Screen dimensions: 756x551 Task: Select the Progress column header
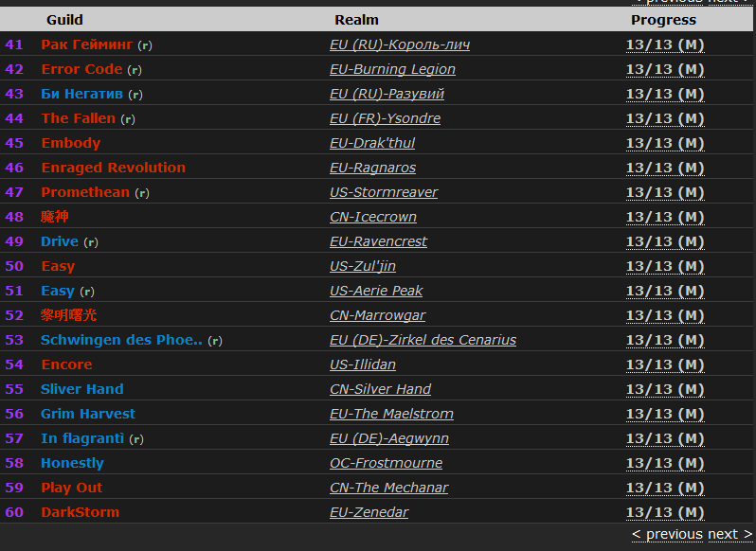click(x=663, y=20)
